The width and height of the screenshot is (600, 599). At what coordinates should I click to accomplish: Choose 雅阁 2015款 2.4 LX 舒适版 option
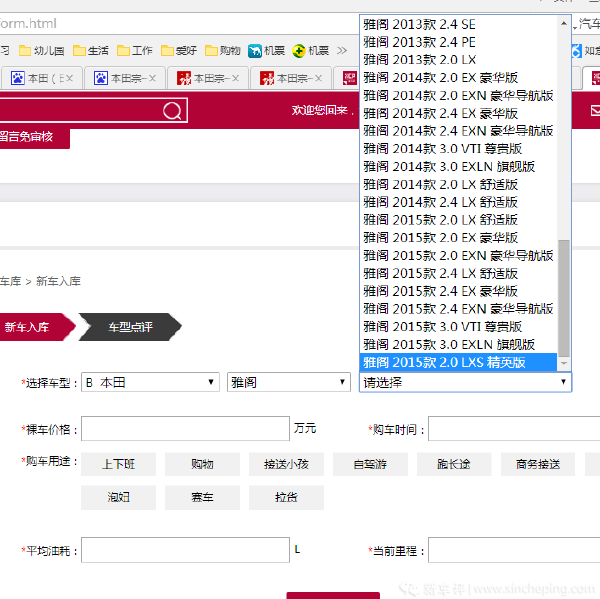(458, 273)
